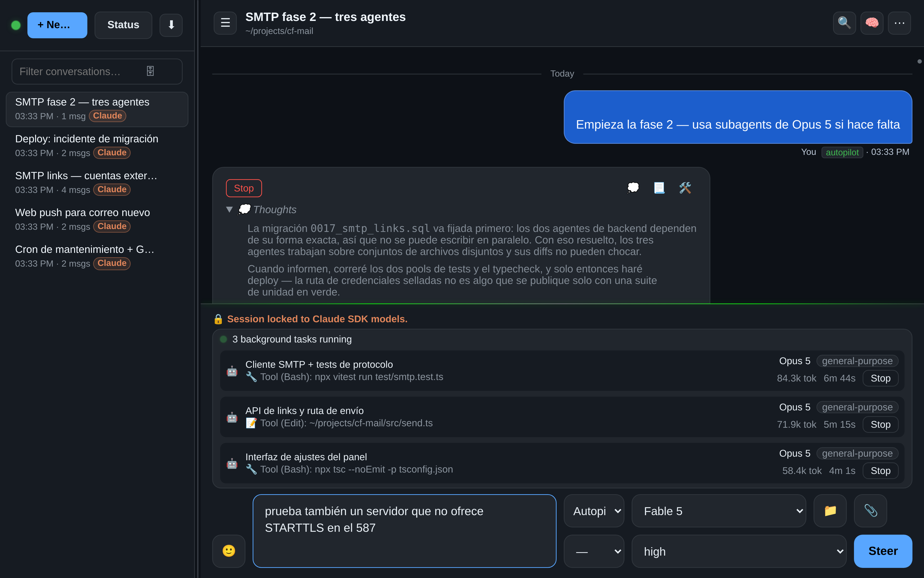Open conversation Web push para correo nuevo

(x=97, y=219)
